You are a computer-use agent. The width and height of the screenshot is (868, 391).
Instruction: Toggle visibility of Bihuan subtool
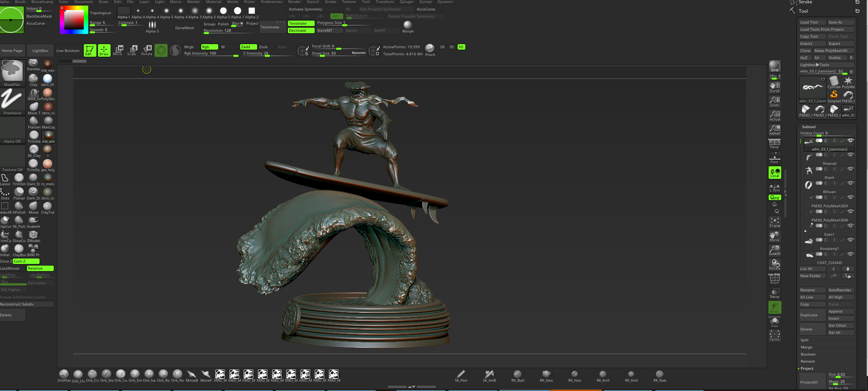(850, 183)
